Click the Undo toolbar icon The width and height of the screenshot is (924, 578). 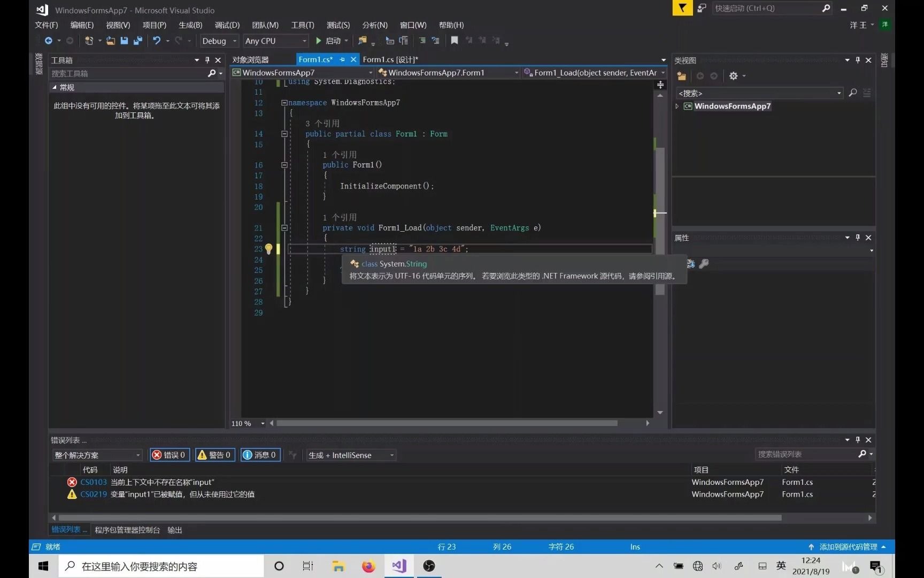(x=157, y=41)
